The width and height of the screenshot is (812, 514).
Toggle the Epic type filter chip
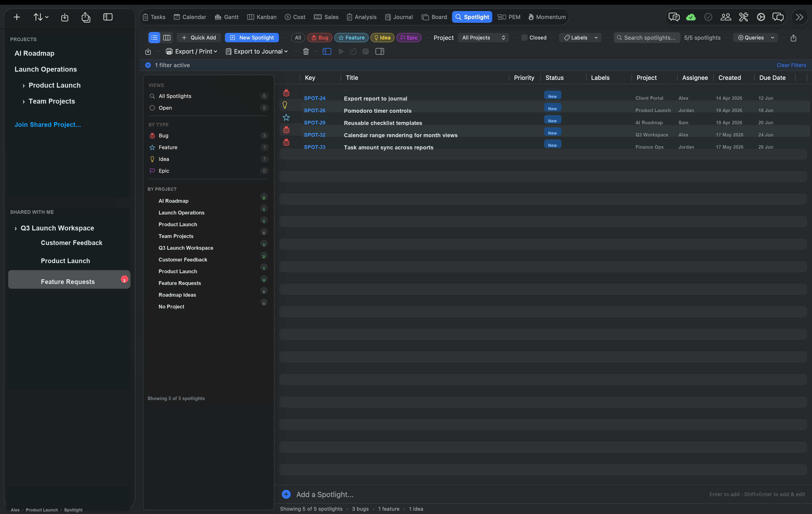(x=409, y=38)
